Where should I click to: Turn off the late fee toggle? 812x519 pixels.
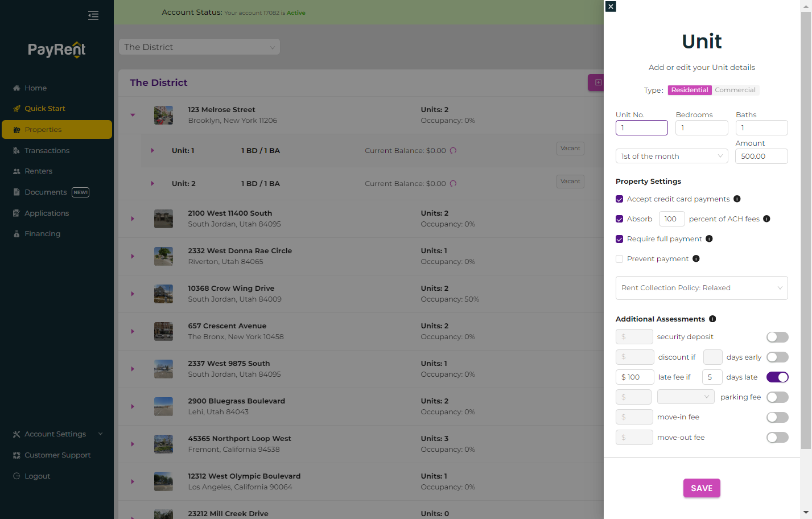coord(777,377)
